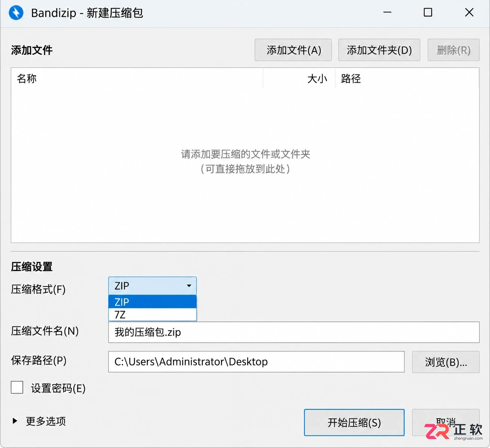
Task: Maximize the Bandizip window
Action: pos(428,12)
